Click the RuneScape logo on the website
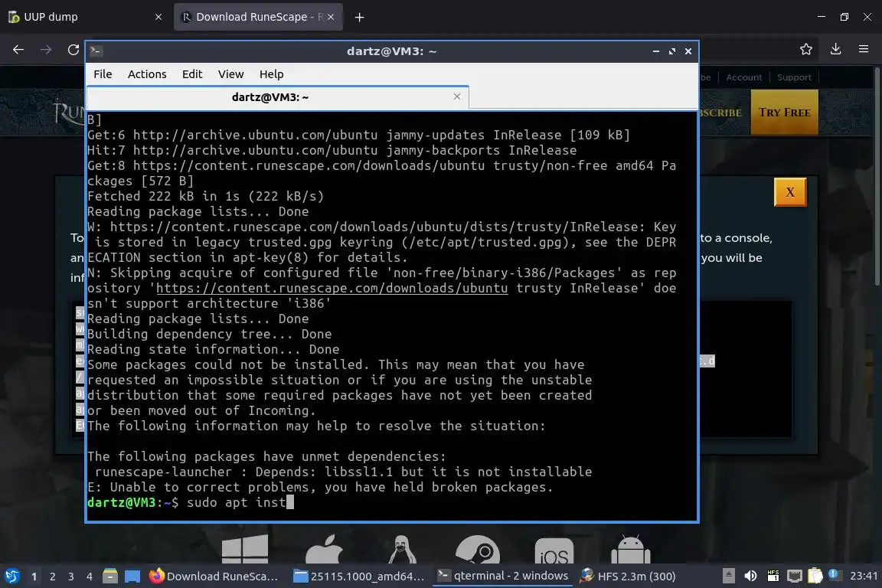The image size is (882, 588). click(69, 112)
